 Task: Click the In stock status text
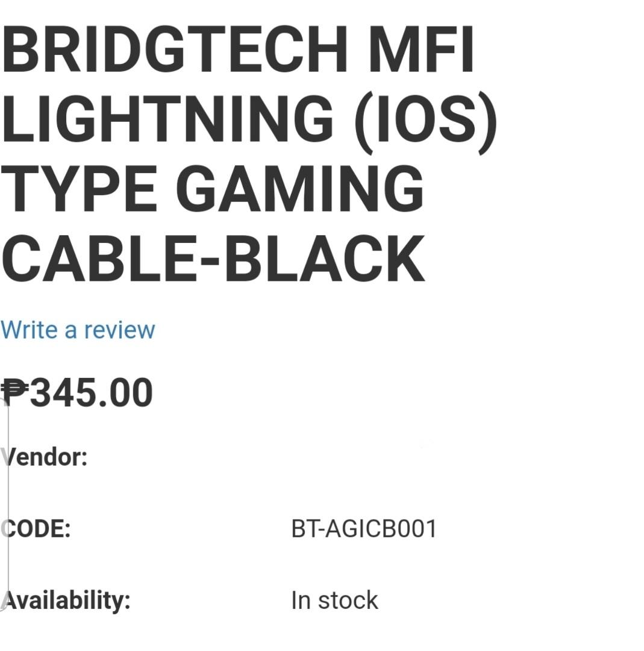point(333,599)
